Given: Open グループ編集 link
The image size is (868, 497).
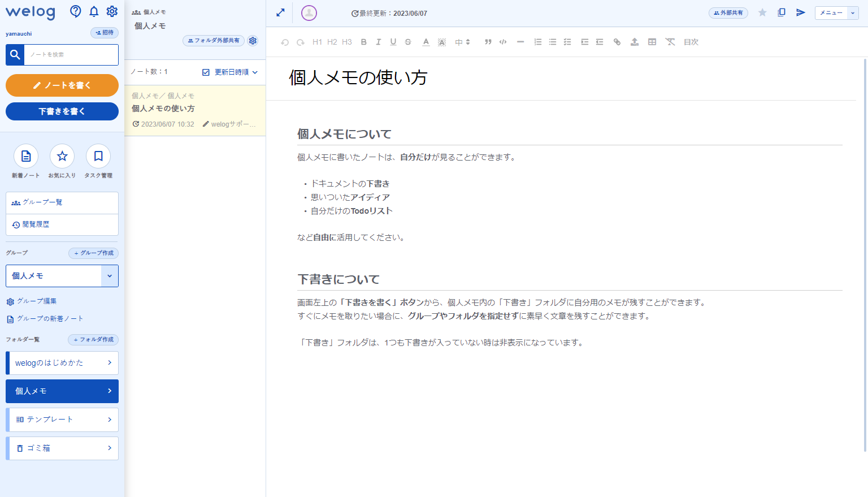Looking at the screenshot, I should [32, 301].
